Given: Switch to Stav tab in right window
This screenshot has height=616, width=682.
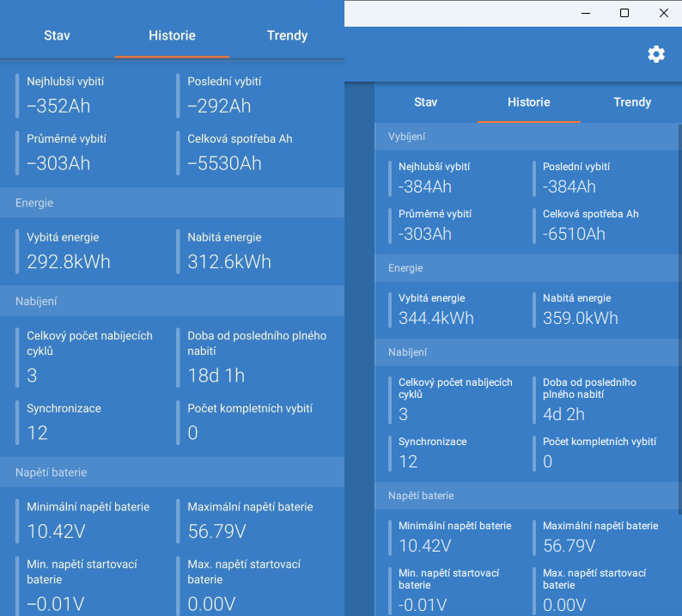Looking at the screenshot, I should pos(425,102).
